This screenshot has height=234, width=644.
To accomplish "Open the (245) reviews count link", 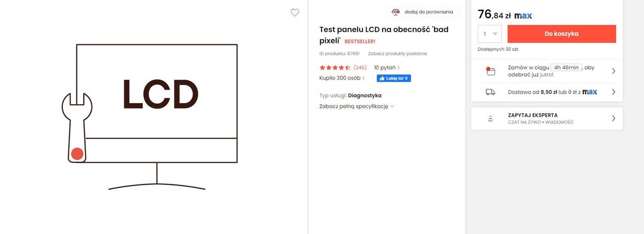I will [x=360, y=68].
